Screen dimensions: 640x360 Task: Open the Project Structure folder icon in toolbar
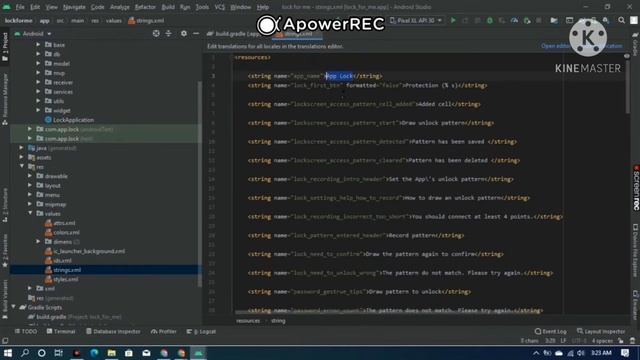coord(554,20)
